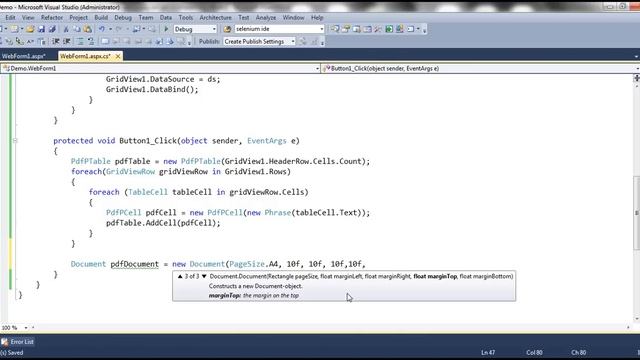640x360 pixels.
Task: Click the Paste clipboard icon
Action: click(87, 29)
